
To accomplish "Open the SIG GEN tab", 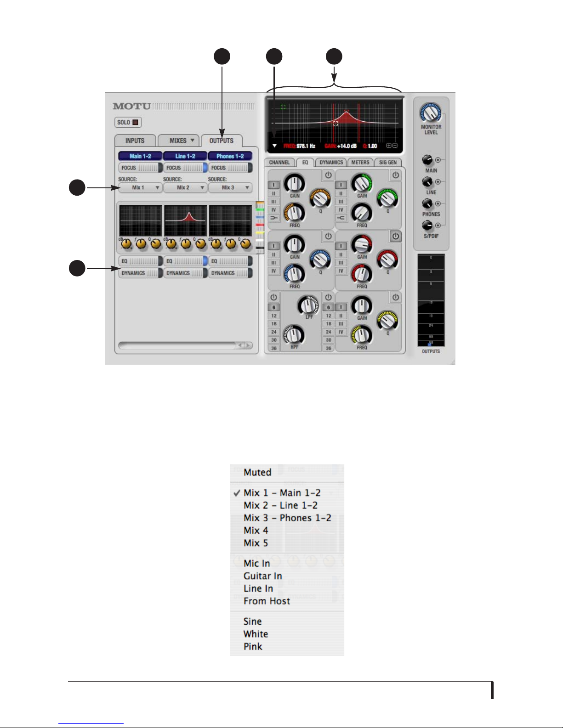I will [388, 163].
